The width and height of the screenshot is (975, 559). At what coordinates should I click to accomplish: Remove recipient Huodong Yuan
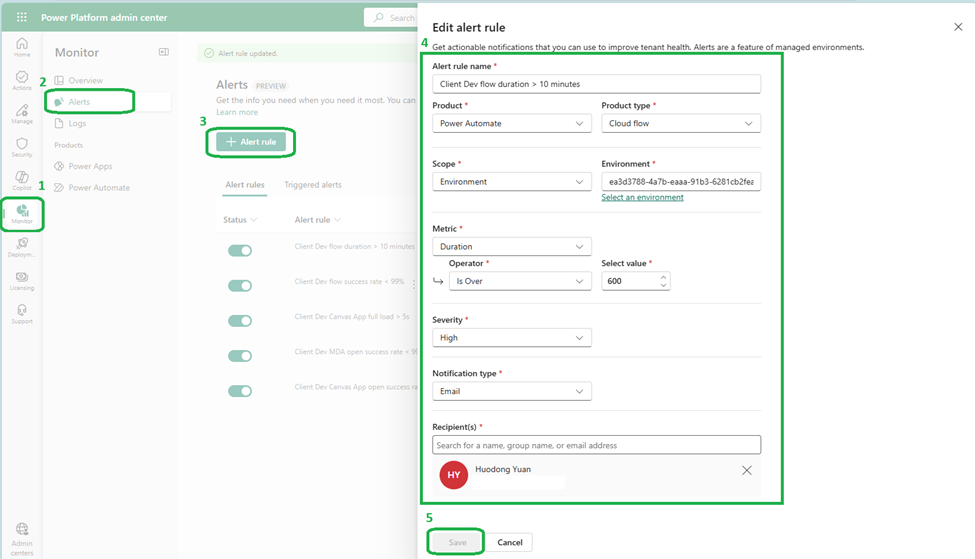coord(747,471)
